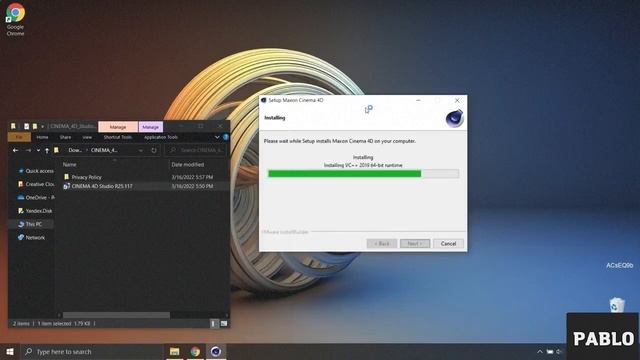Click the taskbar search box
Image resolution: width=640 pixels, height=360 pixels.
(x=92, y=351)
